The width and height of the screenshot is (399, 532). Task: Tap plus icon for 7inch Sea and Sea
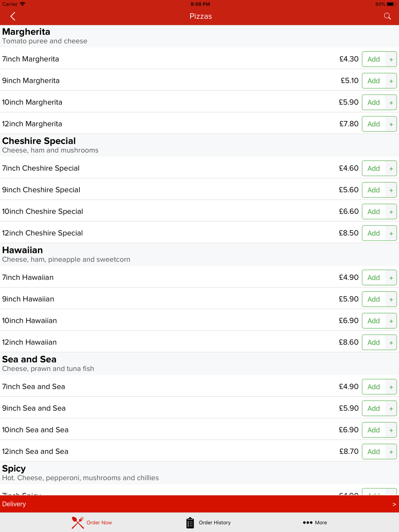[x=391, y=387]
